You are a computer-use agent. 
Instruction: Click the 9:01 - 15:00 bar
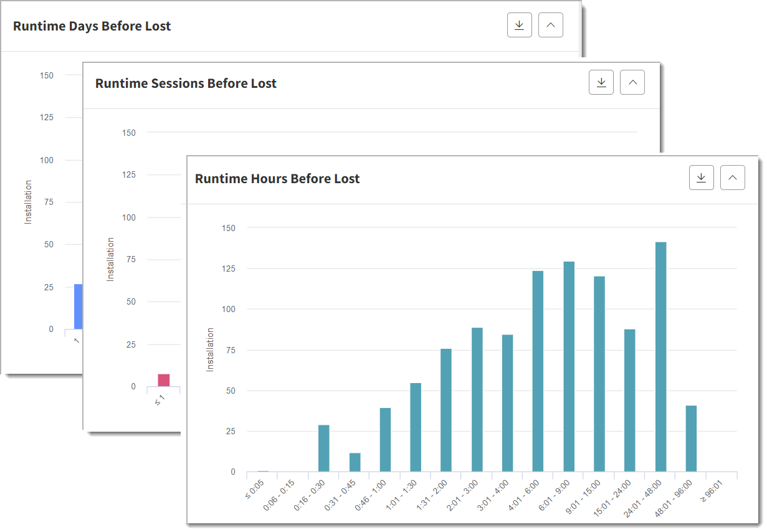click(599, 374)
